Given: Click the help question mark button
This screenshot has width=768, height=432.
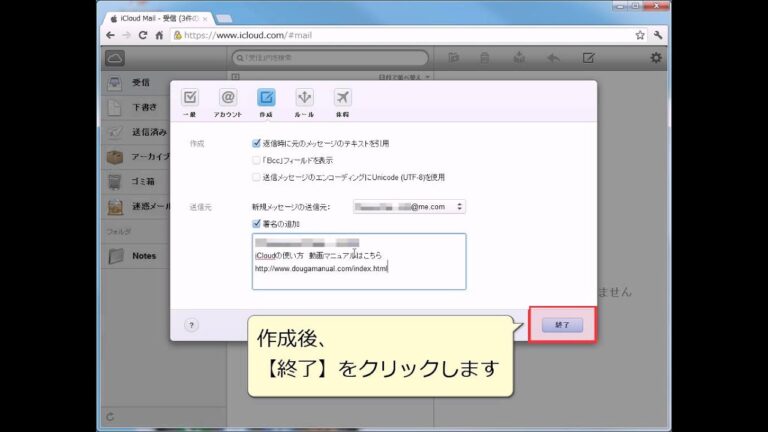Looking at the screenshot, I should pos(192,325).
